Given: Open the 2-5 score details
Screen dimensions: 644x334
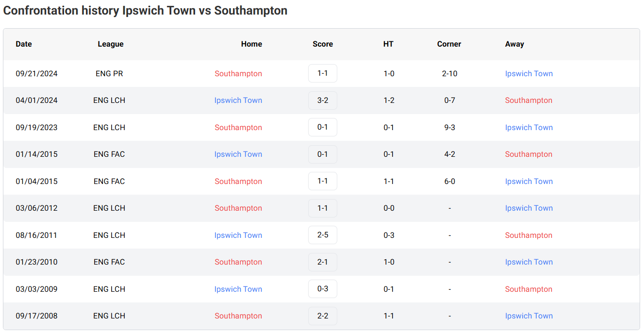Looking at the screenshot, I should click(323, 235).
